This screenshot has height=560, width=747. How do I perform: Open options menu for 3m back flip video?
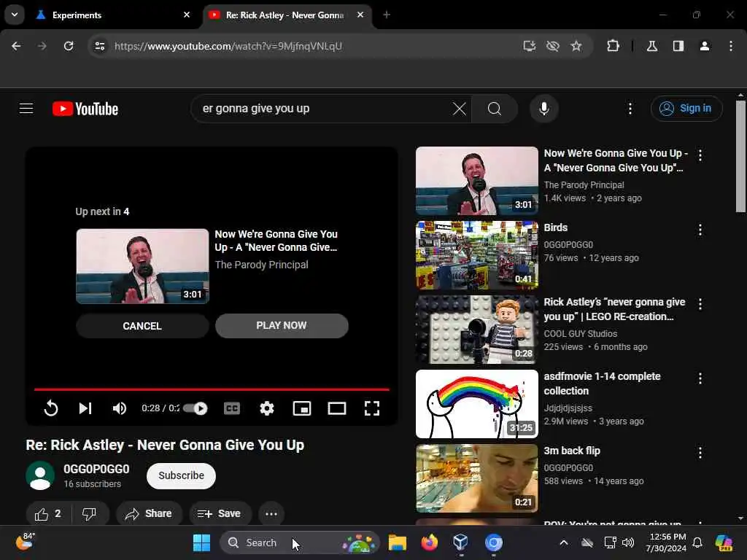tap(700, 453)
